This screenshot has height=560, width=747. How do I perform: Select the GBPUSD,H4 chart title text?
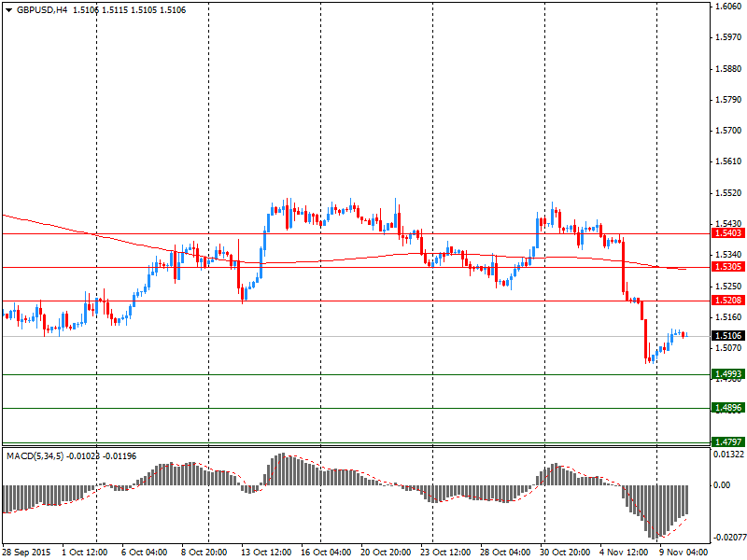point(42,10)
